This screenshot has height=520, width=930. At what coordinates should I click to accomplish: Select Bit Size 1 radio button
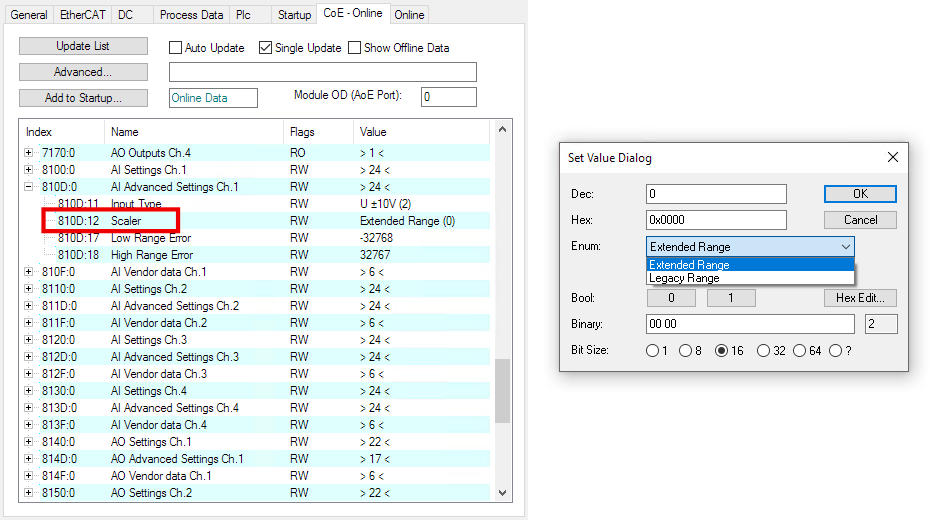[652, 350]
